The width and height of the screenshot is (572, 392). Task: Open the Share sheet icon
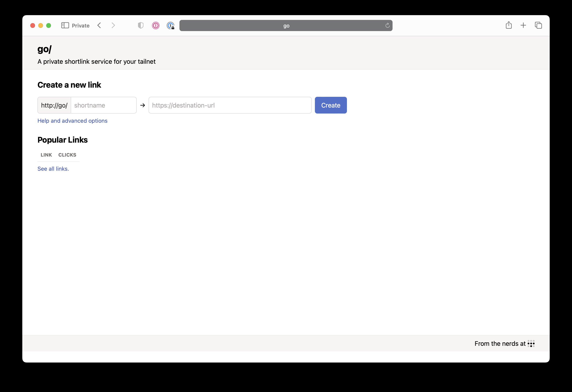click(508, 25)
